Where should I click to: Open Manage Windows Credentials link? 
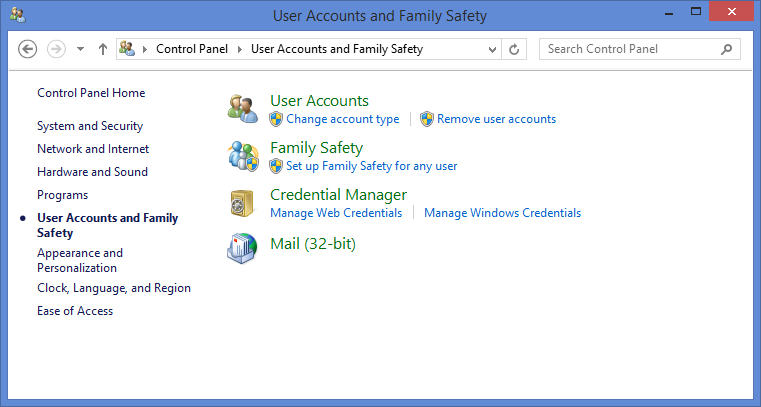[502, 213]
